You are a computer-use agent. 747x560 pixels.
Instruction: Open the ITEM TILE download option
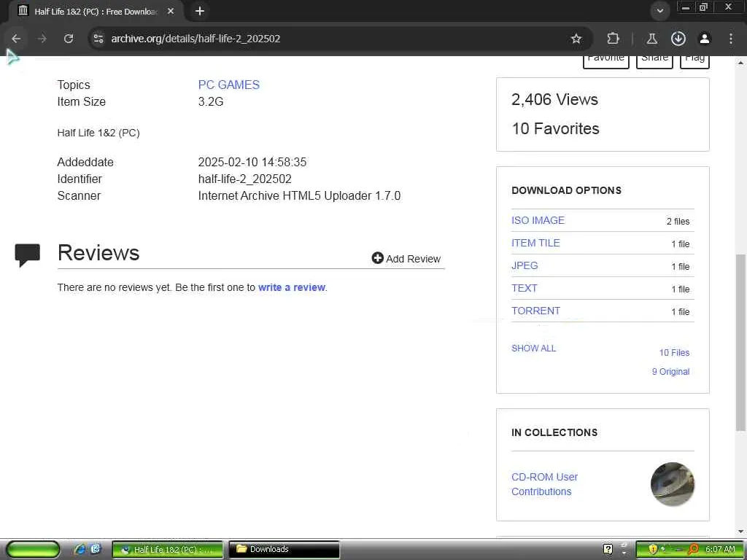pyautogui.click(x=535, y=243)
